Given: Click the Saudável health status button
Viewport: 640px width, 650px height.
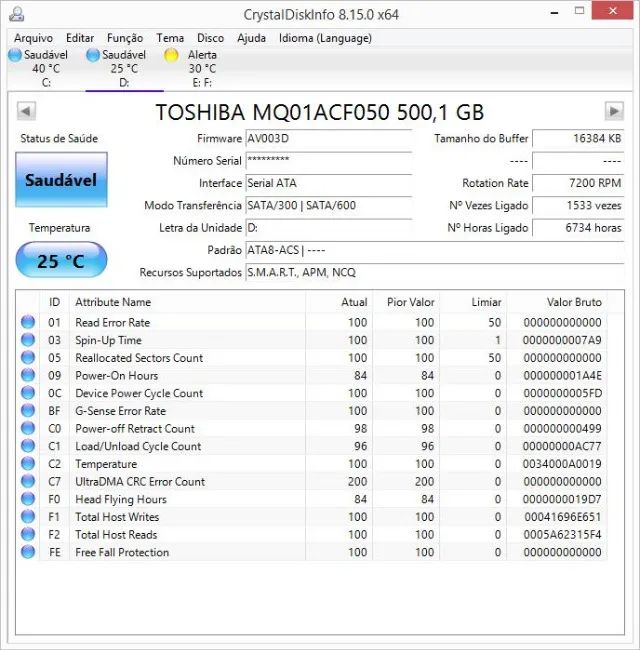Looking at the screenshot, I should point(61,180).
